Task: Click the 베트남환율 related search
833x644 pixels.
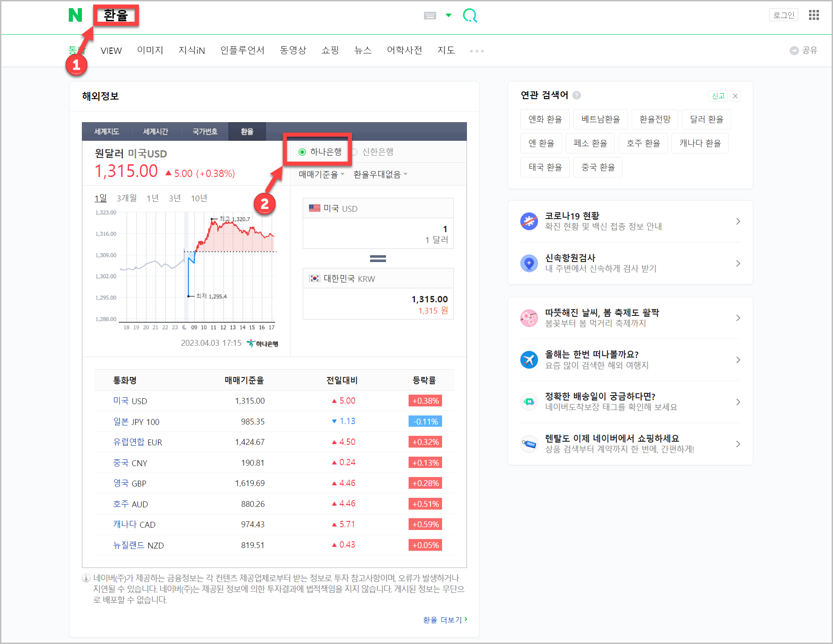Action: point(600,119)
